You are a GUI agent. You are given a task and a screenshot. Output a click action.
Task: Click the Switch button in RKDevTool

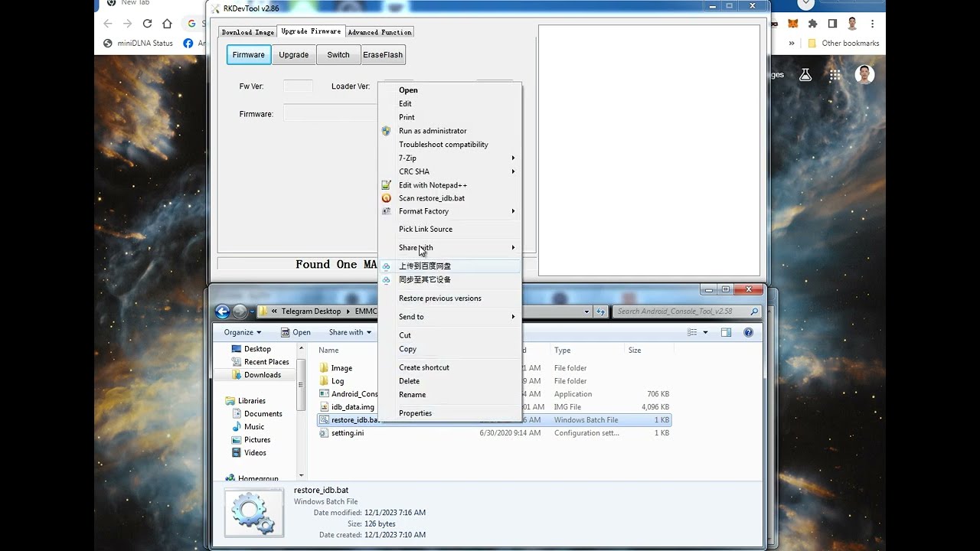[338, 55]
